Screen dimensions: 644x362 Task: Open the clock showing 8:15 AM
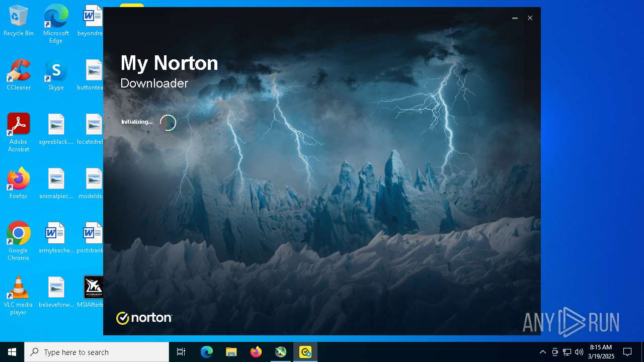pos(601,352)
